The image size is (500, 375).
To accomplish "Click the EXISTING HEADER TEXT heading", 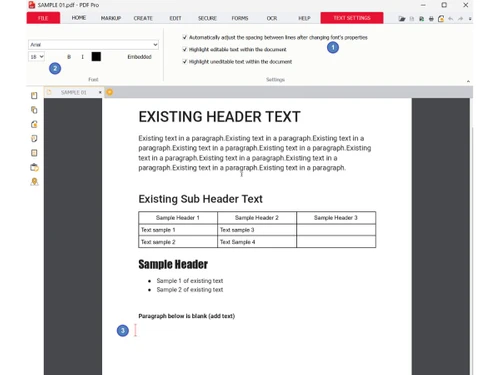I will click(x=220, y=117).
